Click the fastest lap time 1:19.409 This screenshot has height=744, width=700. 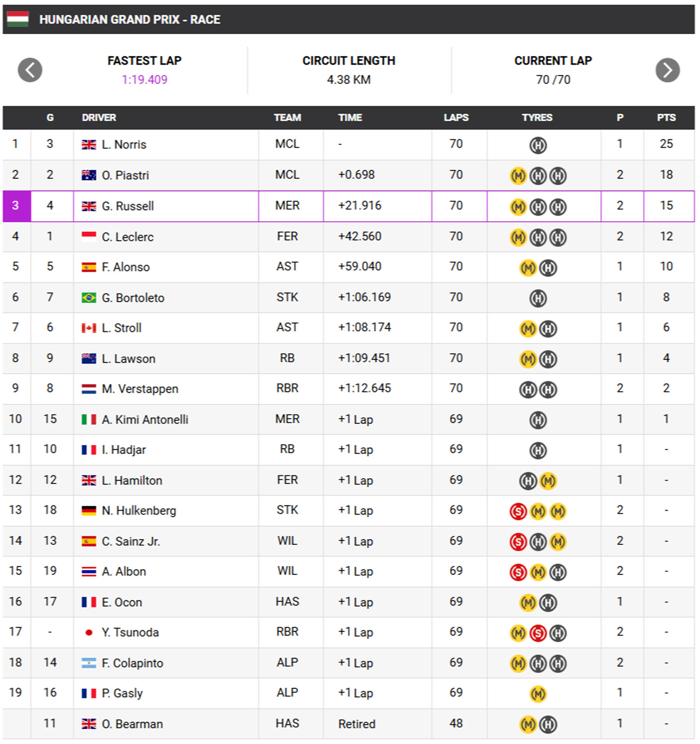144,80
